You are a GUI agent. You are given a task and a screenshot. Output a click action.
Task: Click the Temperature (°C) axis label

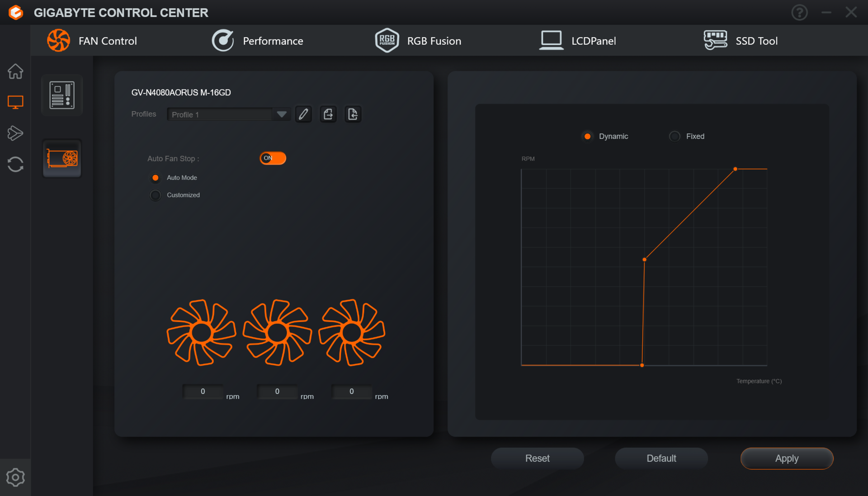coord(759,381)
